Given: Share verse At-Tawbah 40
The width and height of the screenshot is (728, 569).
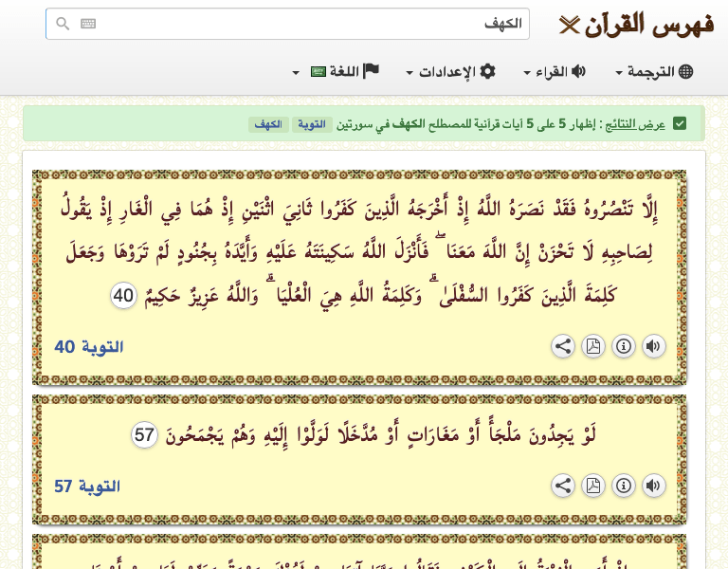Looking at the screenshot, I should pyautogui.click(x=563, y=346).
